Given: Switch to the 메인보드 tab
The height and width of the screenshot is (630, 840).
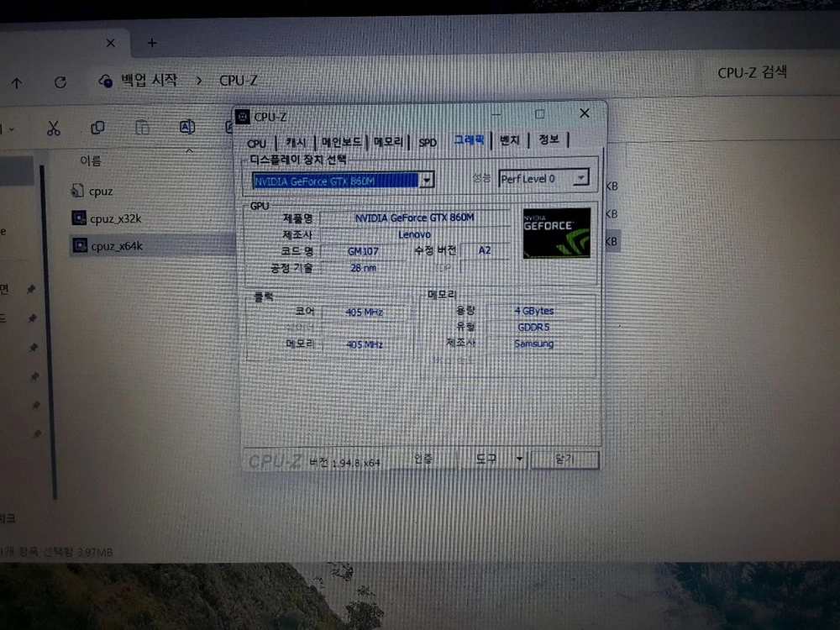Looking at the screenshot, I should click(341, 142).
